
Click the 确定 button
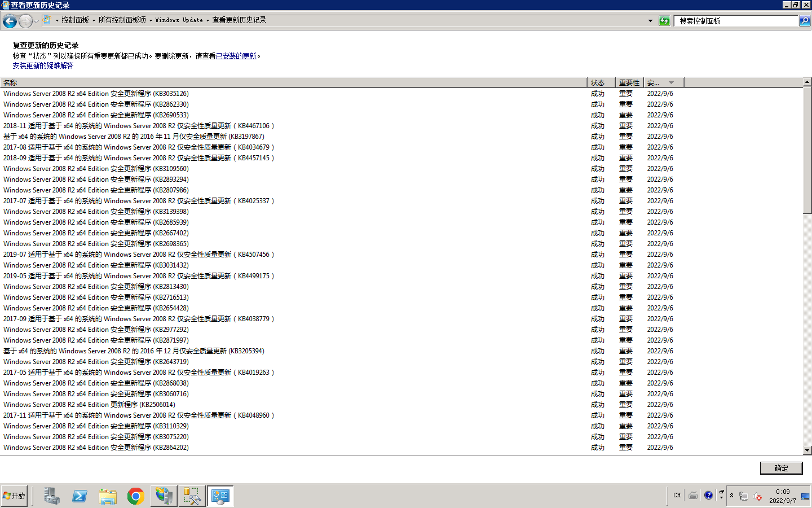[x=781, y=468]
